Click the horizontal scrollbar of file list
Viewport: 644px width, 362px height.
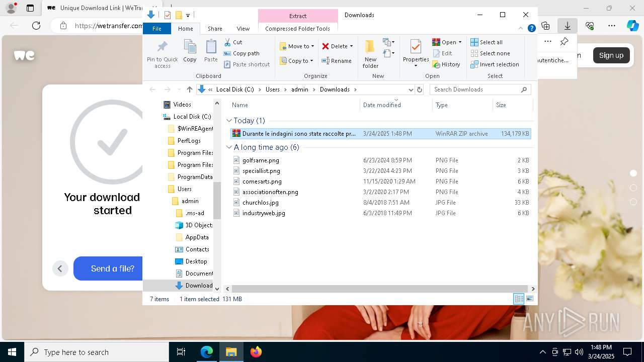coord(380,289)
